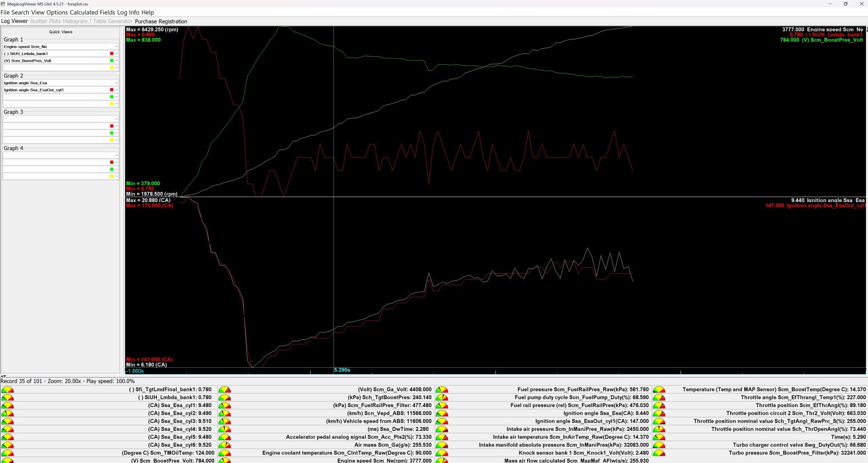Image resolution: width=868 pixels, height=463 pixels.
Task: Click the timeline bar at the 5.290s marker
Action: (x=334, y=371)
